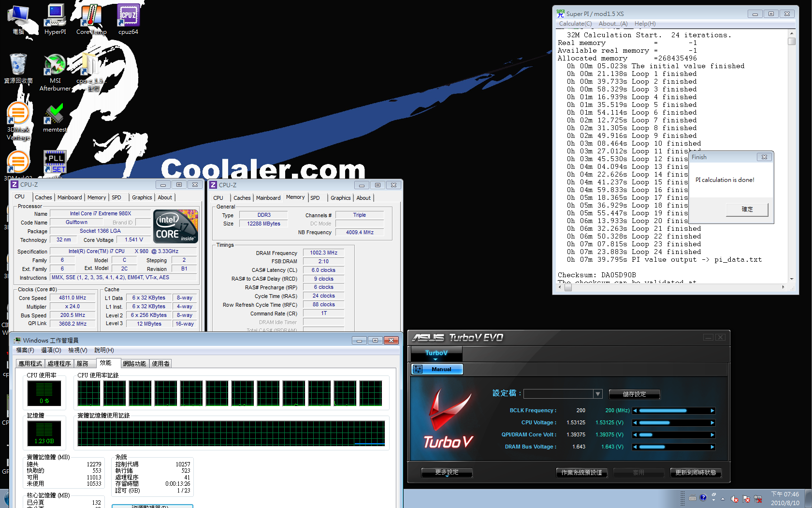Click the Intel Core i7 logo in CPU-Z
The width and height of the screenshot is (812, 508).
click(x=175, y=226)
